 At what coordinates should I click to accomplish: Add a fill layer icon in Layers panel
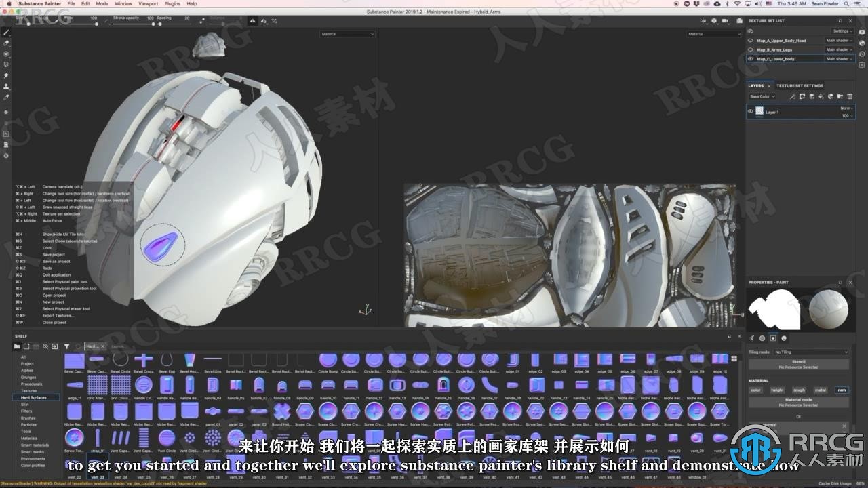[821, 96]
